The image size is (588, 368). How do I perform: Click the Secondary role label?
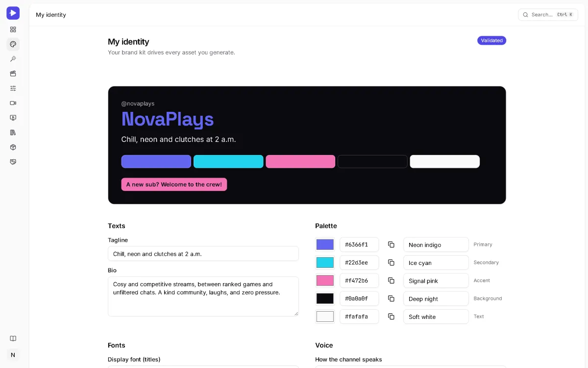(486, 263)
